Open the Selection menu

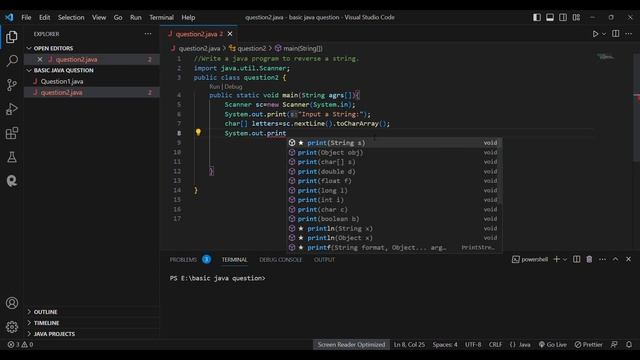point(71,17)
